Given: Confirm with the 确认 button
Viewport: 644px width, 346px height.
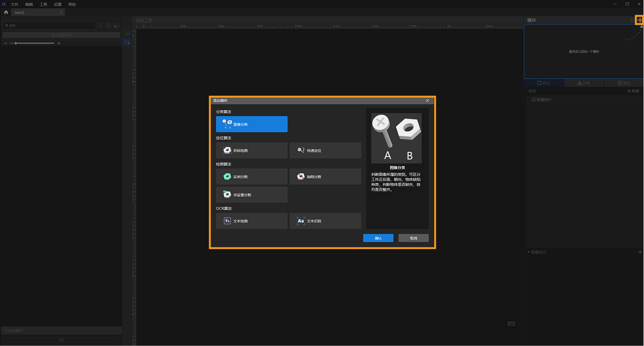Looking at the screenshot, I should pyautogui.click(x=378, y=238).
